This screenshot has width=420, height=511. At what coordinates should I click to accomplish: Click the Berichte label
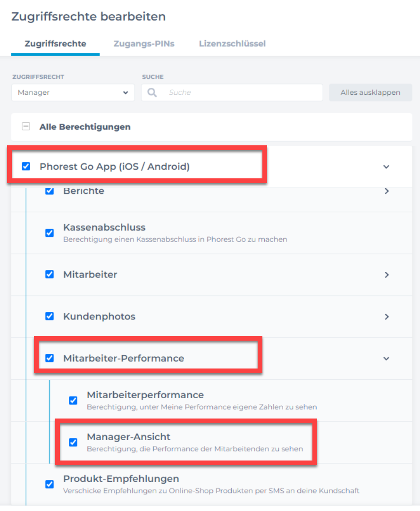(x=84, y=191)
